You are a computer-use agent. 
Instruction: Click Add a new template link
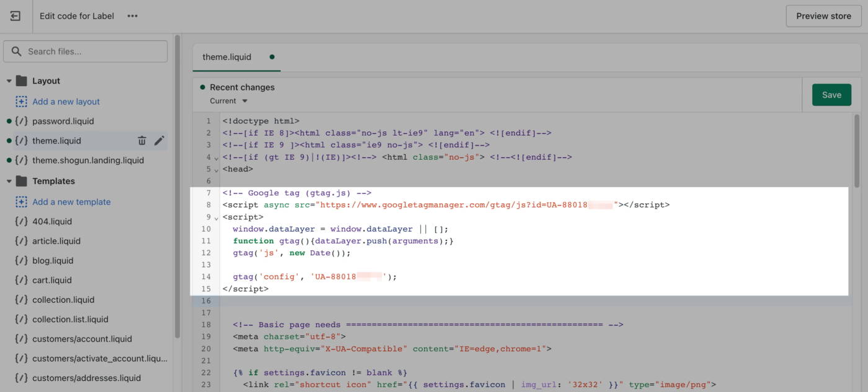tap(71, 202)
